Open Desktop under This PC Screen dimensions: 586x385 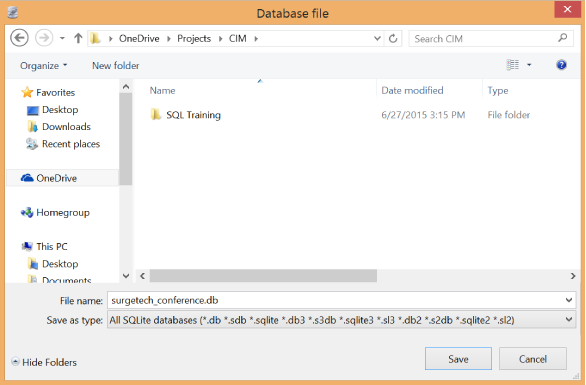click(x=60, y=264)
